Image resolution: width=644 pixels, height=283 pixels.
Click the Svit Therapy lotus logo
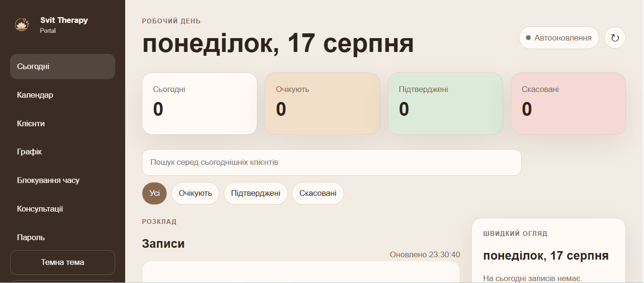pyautogui.click(x=22, y=25)
